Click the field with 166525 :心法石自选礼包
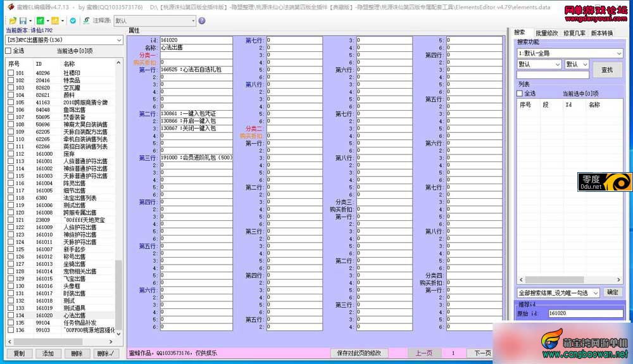Image resolution: width=633 pixels, height=364 pixels. 196,70
